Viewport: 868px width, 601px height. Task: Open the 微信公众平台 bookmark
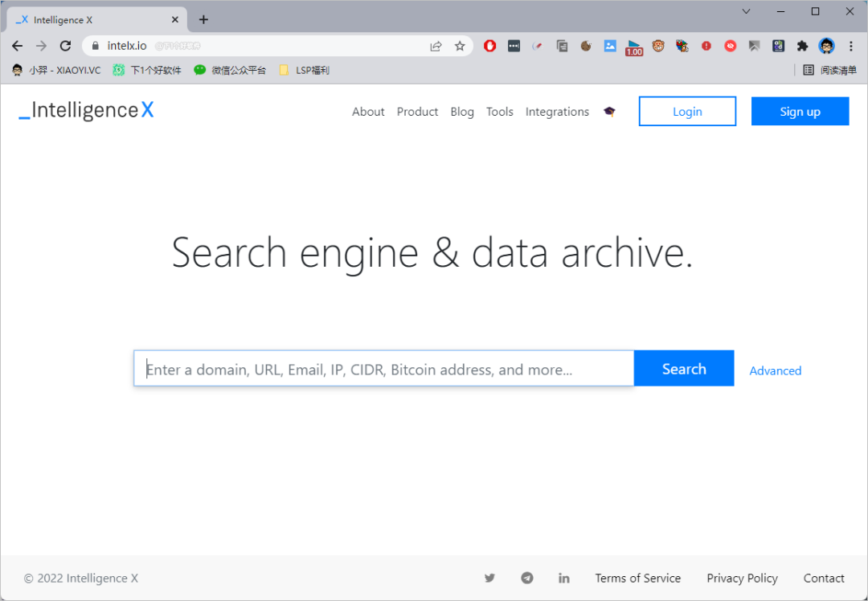tap(230, 70)
